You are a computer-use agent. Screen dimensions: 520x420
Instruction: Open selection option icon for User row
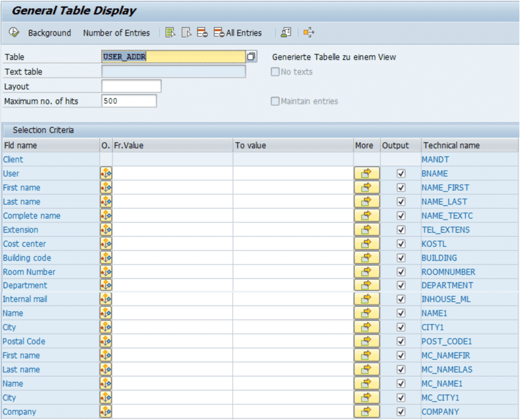(106, 174)
